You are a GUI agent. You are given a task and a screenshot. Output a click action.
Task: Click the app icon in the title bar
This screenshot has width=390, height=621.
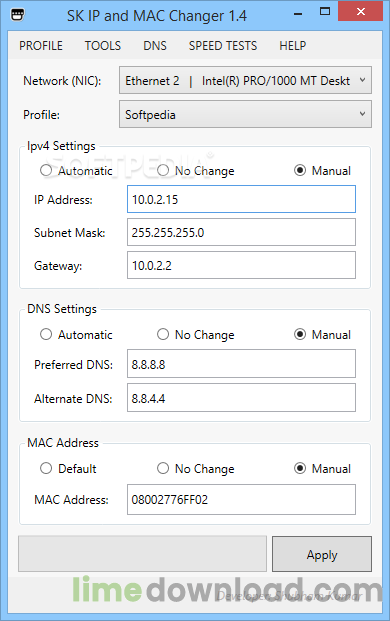(x=17, y=15)
